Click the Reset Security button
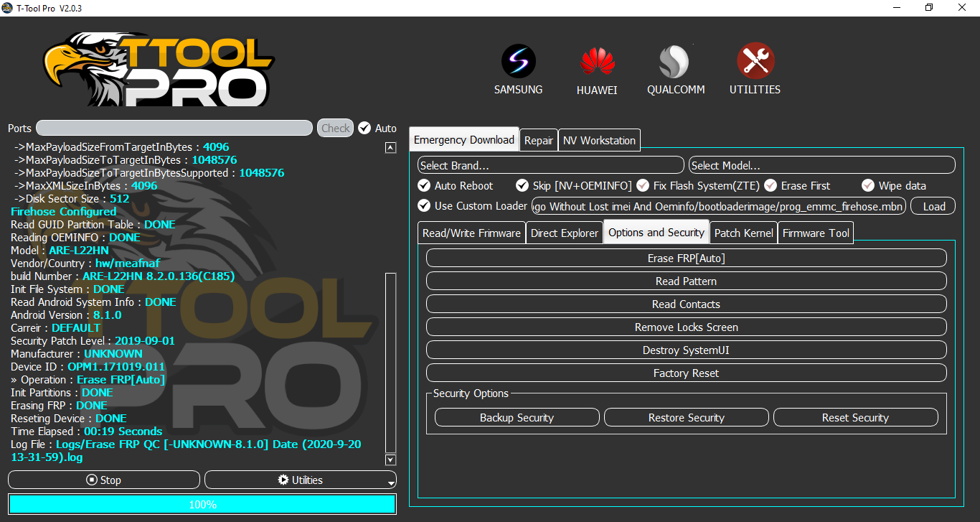Image resolution: width=980 pixels, height=522 pixels. click(856, 418)
